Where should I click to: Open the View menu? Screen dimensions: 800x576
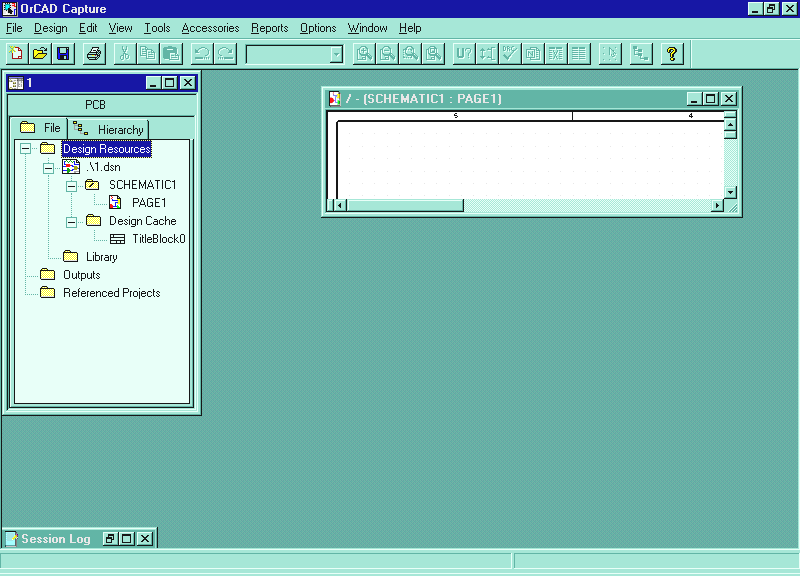click(x=120, y=28)
